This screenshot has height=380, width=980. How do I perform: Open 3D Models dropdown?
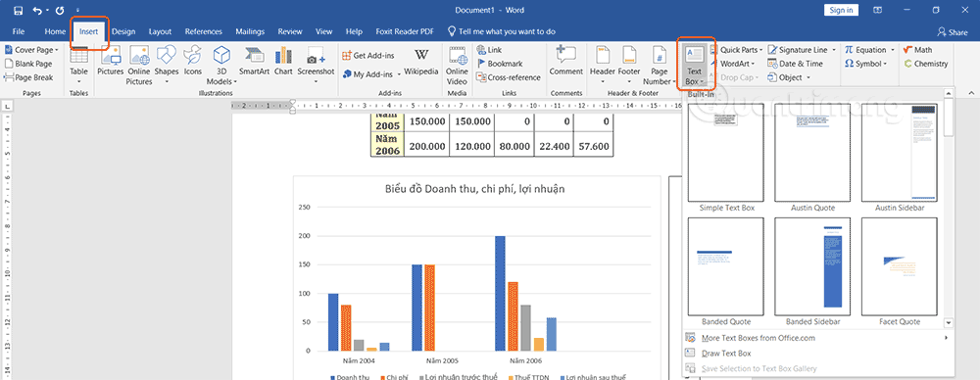pyautogui.click(x=221, y=65)
